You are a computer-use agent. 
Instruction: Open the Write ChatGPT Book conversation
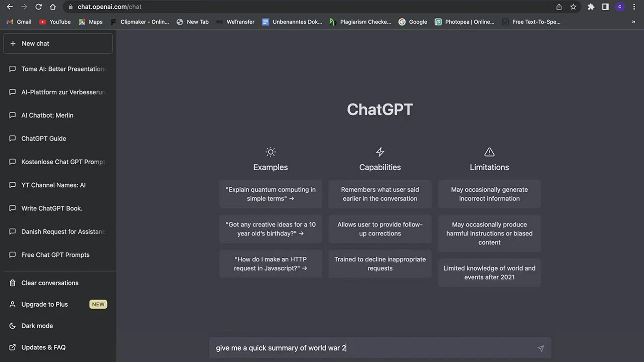point(52,208)
